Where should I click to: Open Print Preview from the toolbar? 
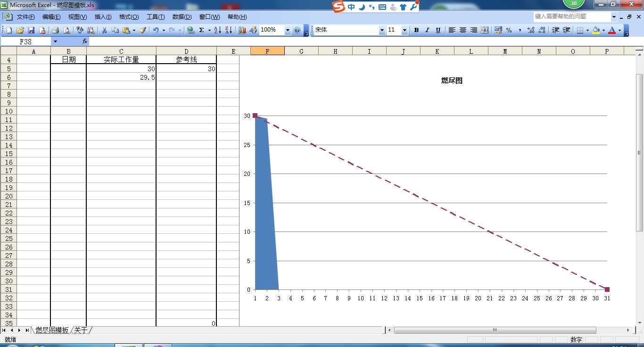[66, 30]
